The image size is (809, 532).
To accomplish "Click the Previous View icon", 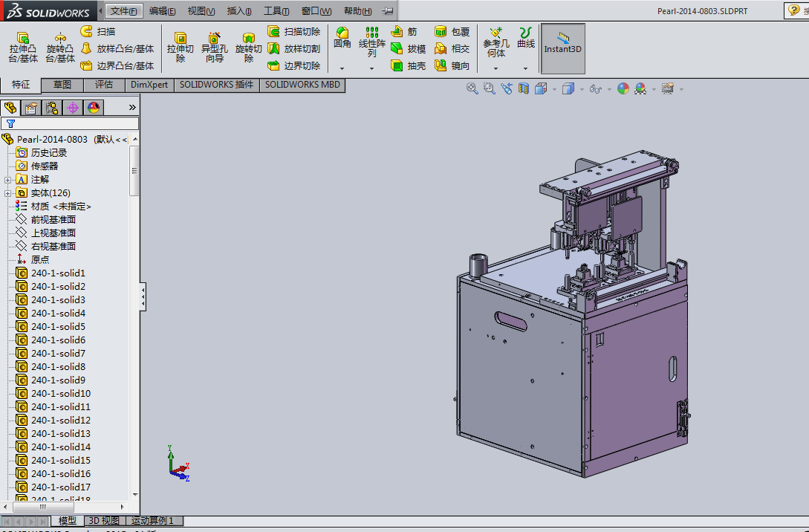I will (x=507, y=88).
